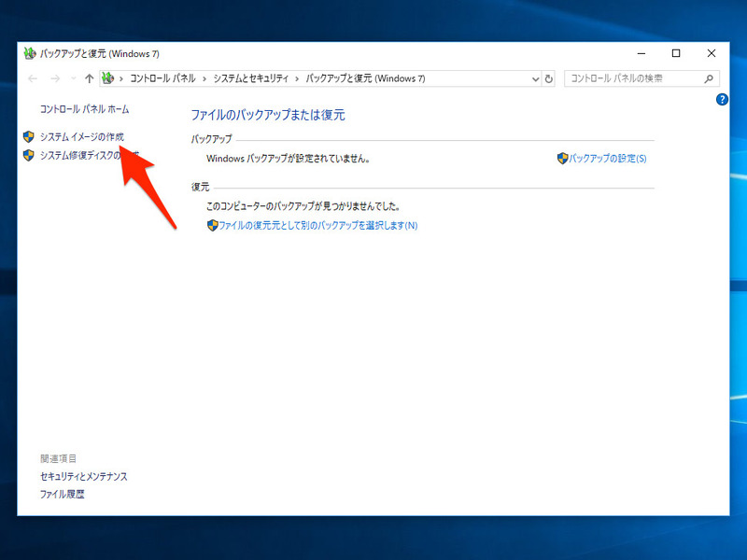This screenshot has height=560, width=747.
Task: Open Help with the blue question mark
Action: (x=722, y=100)
